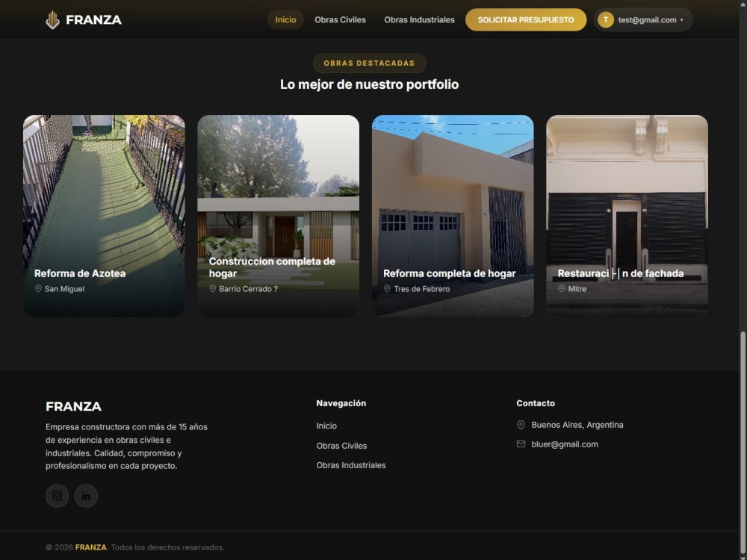
Task: Expand the test@gmail.com account dropdown arrow
Action: tap(682, 20)
